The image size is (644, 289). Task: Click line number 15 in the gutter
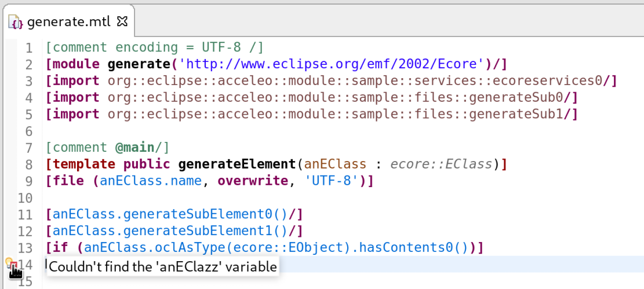click(25, 282)
